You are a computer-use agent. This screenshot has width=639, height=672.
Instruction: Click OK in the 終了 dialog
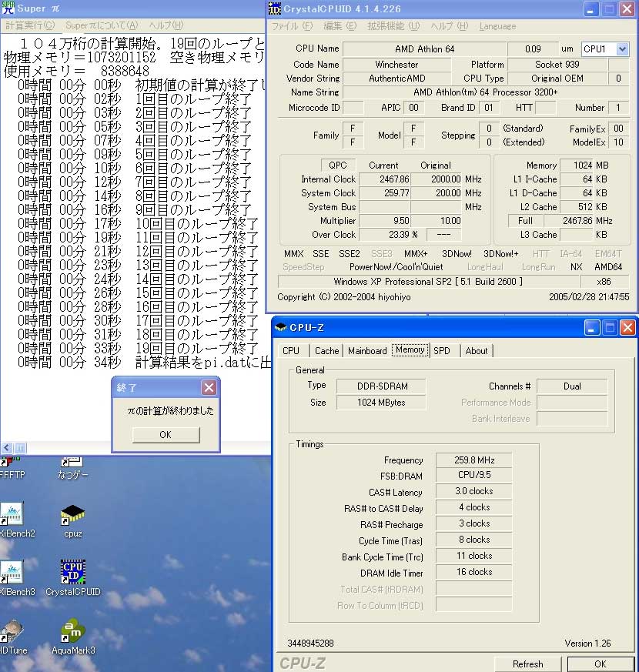[166, 435]
